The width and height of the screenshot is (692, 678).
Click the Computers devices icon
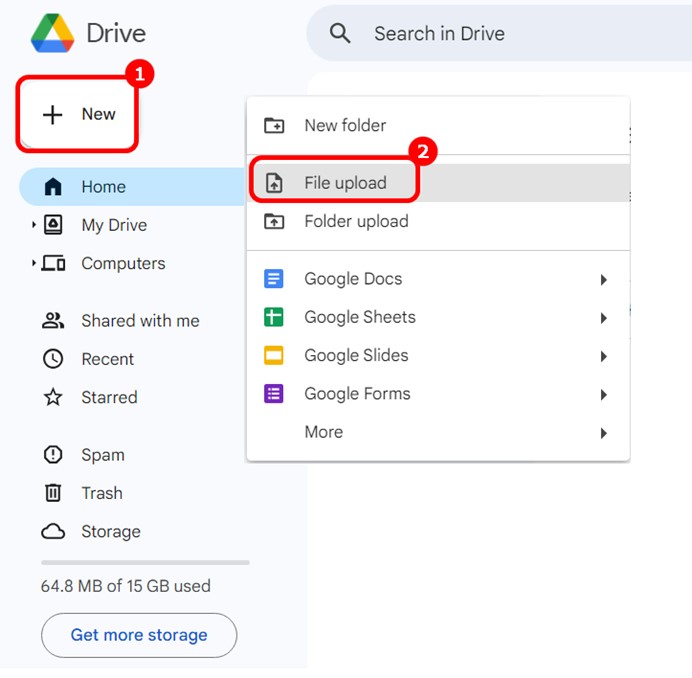(53, 263)
